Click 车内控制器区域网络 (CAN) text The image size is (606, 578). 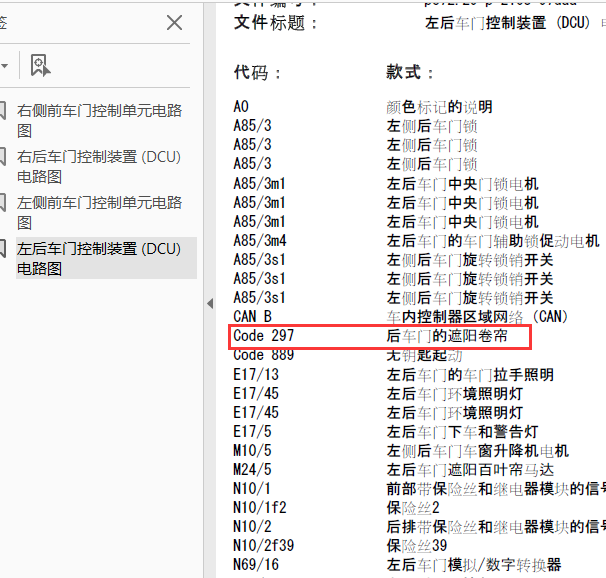(478, 317)
